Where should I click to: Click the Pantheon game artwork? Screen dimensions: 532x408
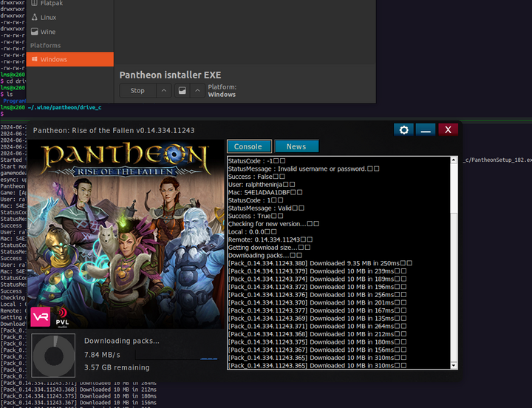pyautogui.click(x=126, y=234)
